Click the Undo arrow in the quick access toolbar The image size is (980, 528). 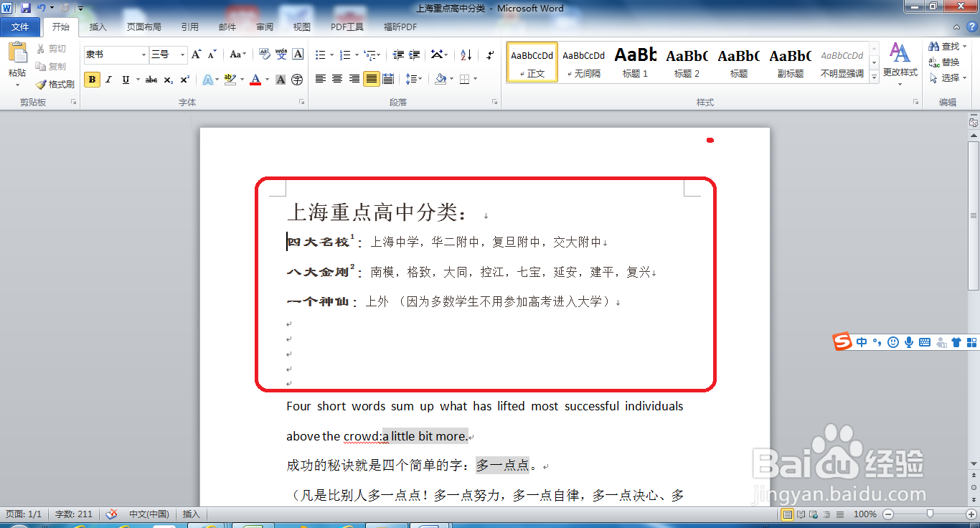click(x=42, y=8)
